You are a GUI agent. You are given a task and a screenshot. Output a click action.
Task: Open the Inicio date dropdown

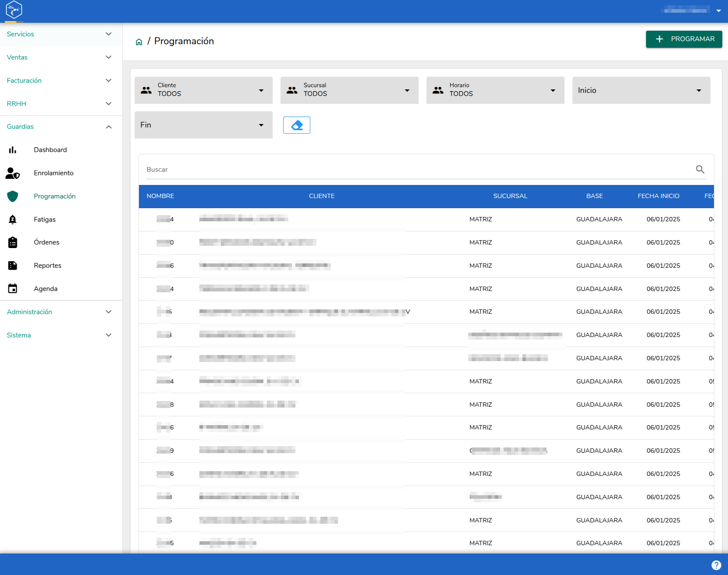(x=641, y=90)
